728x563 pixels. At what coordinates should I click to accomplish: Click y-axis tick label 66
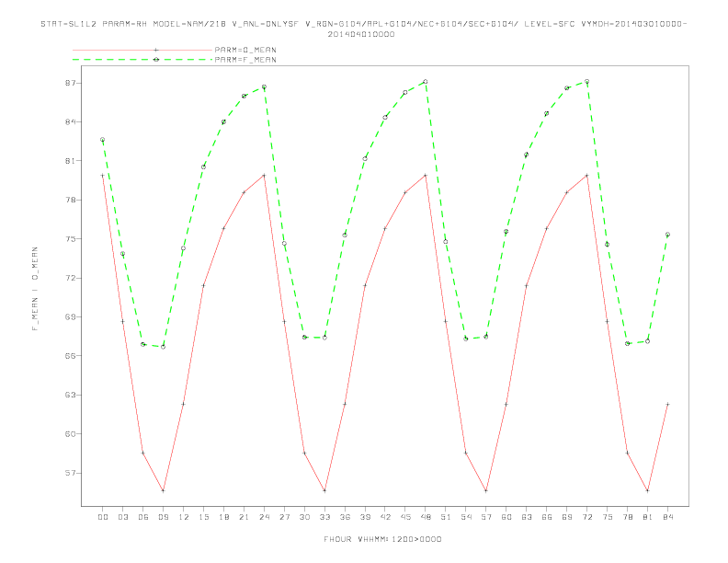(71, 356)
